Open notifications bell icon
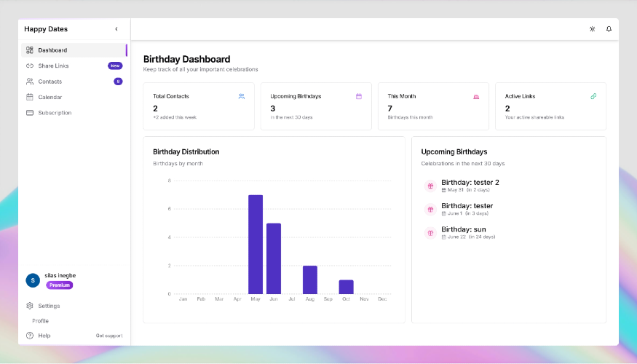This screenshot has height=364, width=637. [x=609, y=29]
